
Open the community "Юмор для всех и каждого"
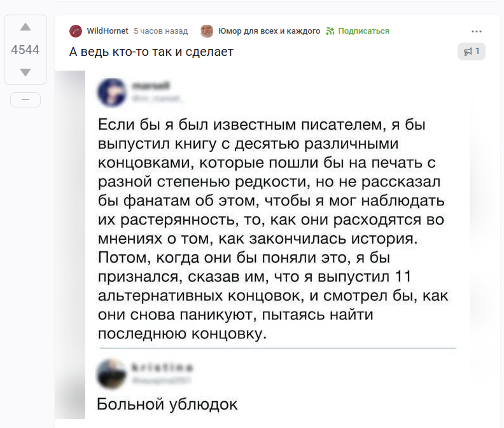click(x=269, y=31)
